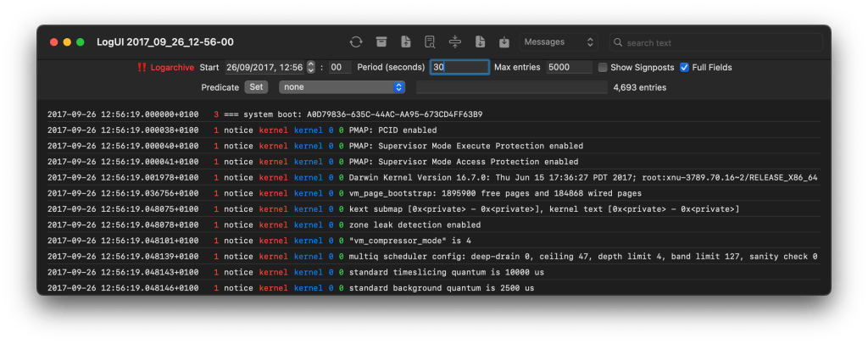The image size is (868, 344).
Task: Click the document with down arrow icon
Action: 480,42
